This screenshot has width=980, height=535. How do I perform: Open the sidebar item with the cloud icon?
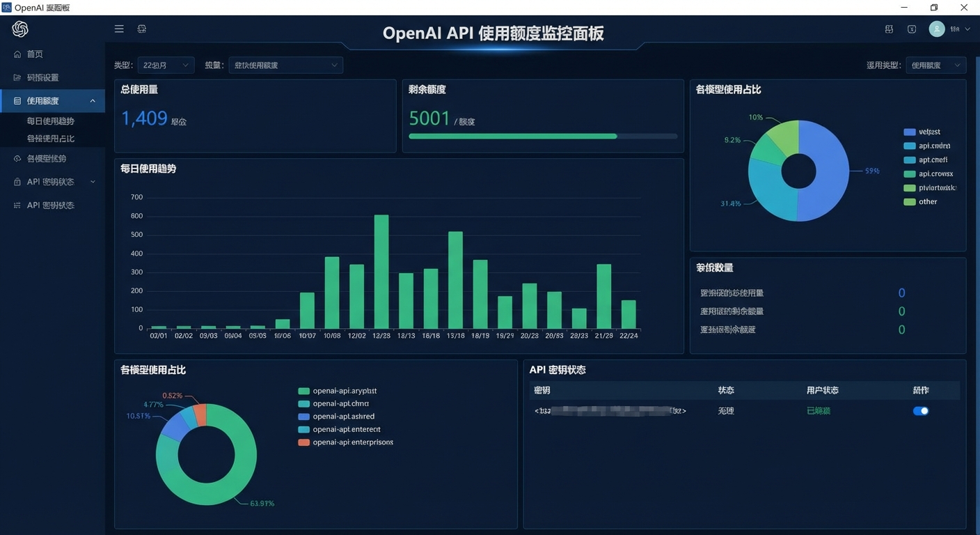pyautogui.click(x=52, y=159)
